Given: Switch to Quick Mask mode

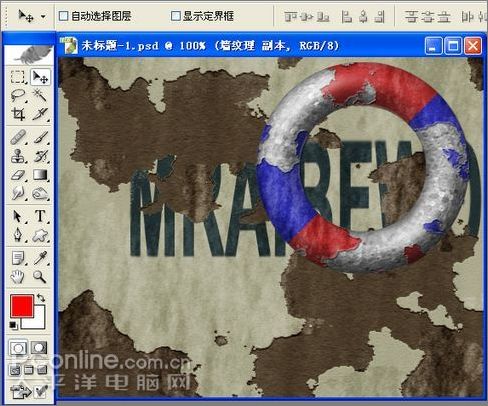Looking at the screenshot, I should point(39,348).
